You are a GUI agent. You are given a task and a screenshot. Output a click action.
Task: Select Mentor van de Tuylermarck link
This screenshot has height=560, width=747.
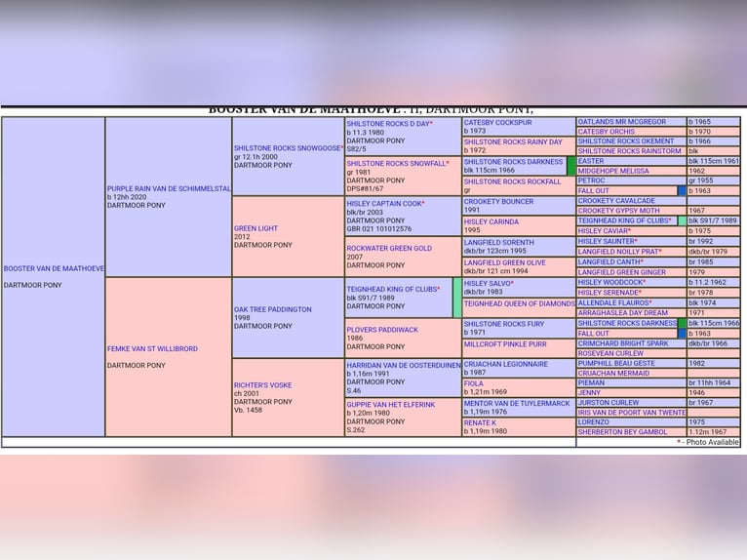(x=517, y=403)
